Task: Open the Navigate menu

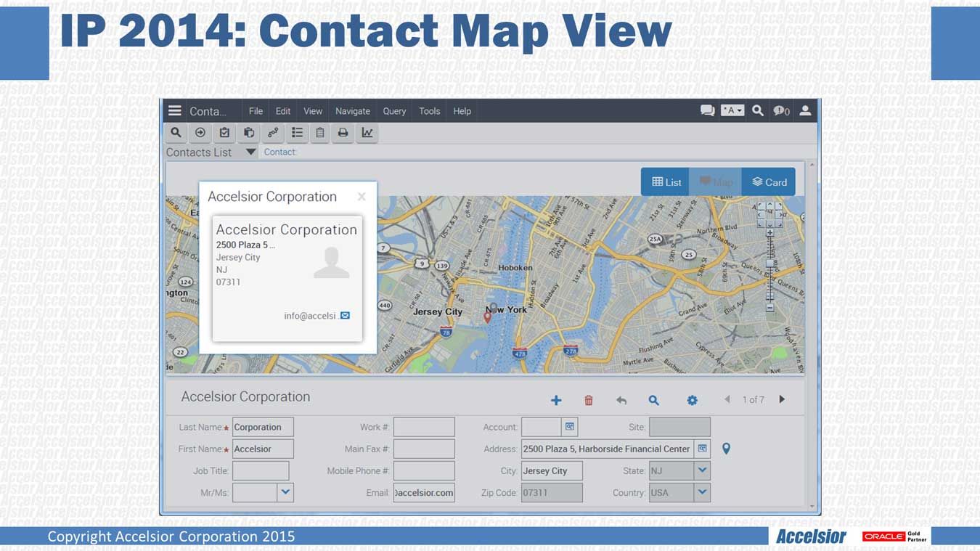Action: coord(353,111)
